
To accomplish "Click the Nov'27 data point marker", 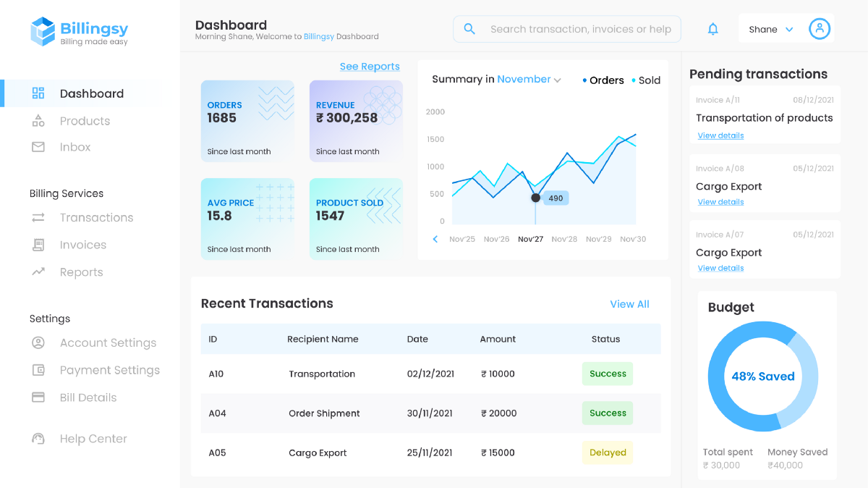I will pos(535,198).
